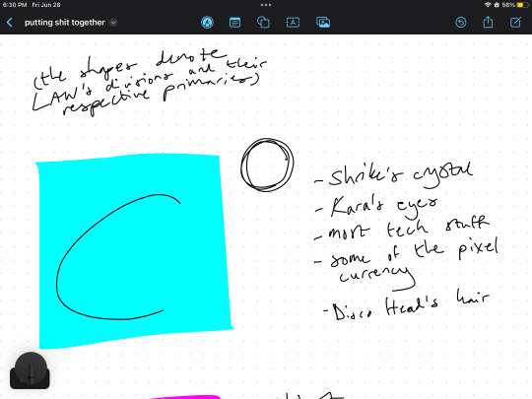Open the multitasking three-dots menu
Screen dimensions: 532x399
(x=266, y=5)
